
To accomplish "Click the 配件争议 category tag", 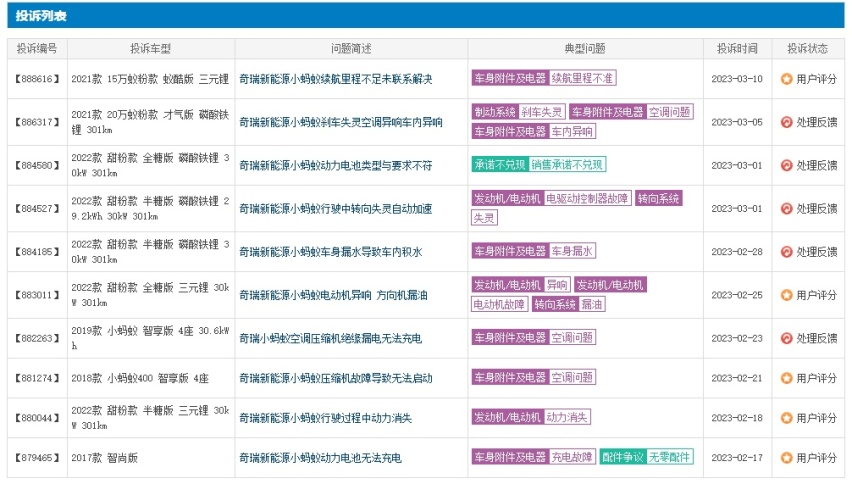I will click(x=623, y=457).
